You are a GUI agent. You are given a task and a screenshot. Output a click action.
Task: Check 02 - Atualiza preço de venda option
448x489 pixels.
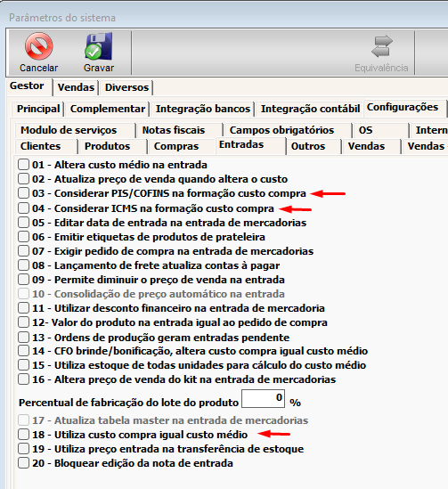(x=23, y=179)
